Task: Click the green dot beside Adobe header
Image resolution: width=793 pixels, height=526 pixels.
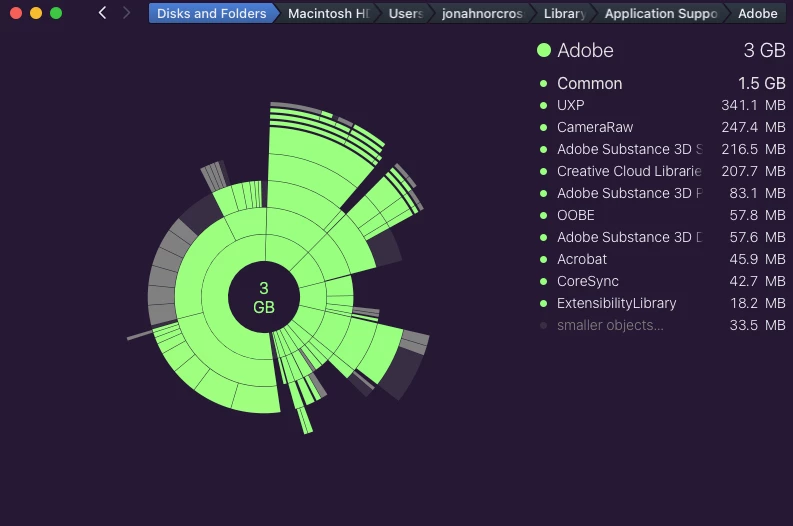Action: [x=544, y=50]
